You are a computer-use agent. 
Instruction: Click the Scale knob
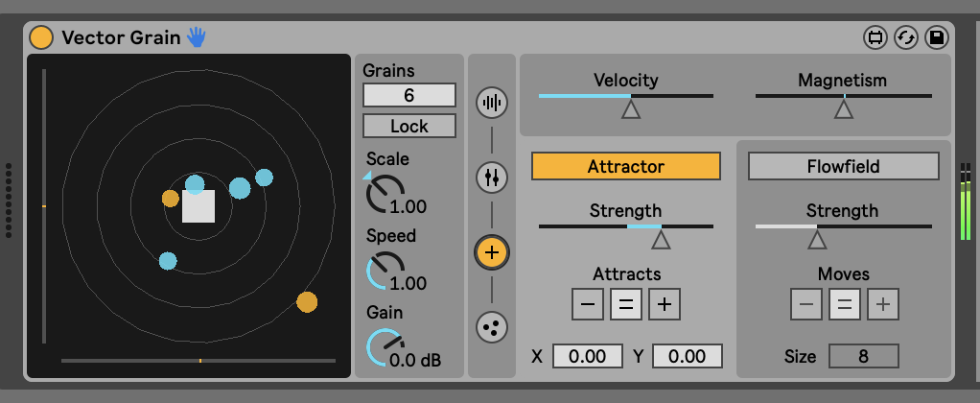pos(385,194)
